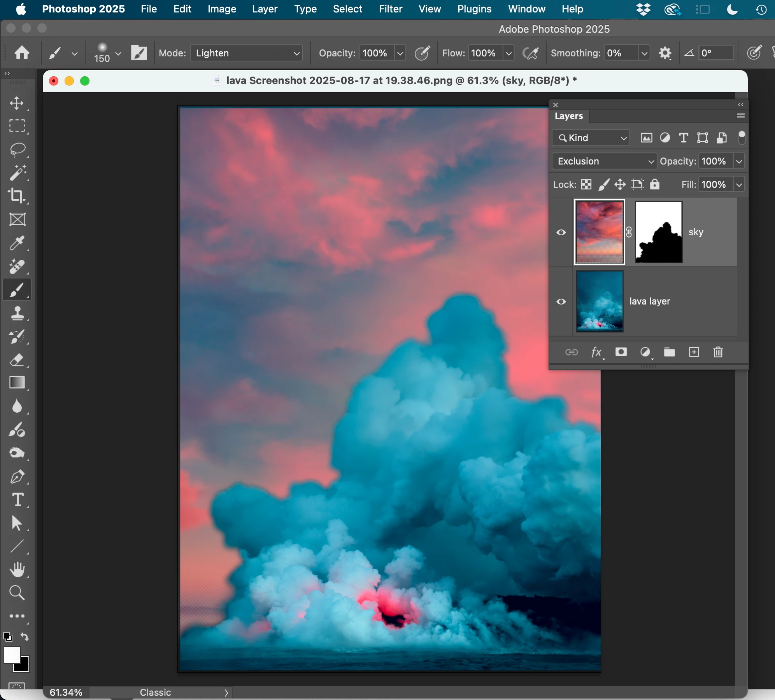Open the Layer menu
Viewport: 775px width, 700px height.
[x=265, y=9]
